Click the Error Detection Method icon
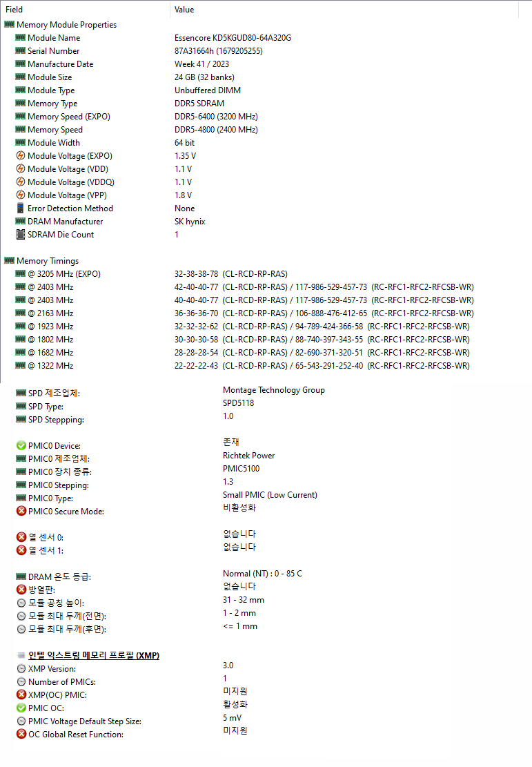Viewport: 532px width, 767px height. click(21, 208)
